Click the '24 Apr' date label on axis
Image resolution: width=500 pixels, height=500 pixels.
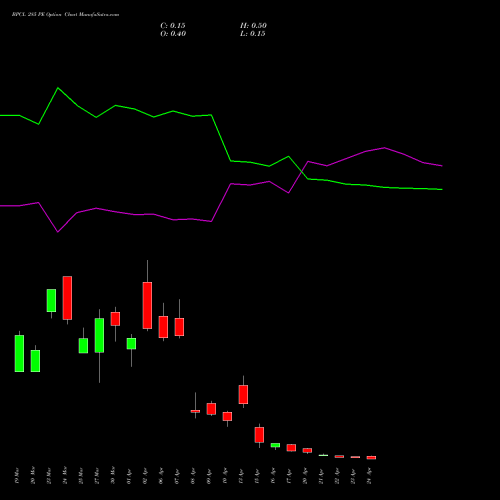coord(369,476)
